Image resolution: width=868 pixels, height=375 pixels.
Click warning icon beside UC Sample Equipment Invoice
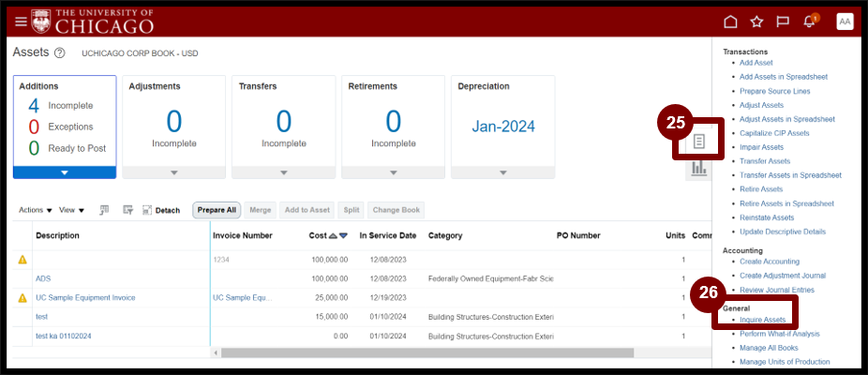pyautogui.click(x=22, y=298)
